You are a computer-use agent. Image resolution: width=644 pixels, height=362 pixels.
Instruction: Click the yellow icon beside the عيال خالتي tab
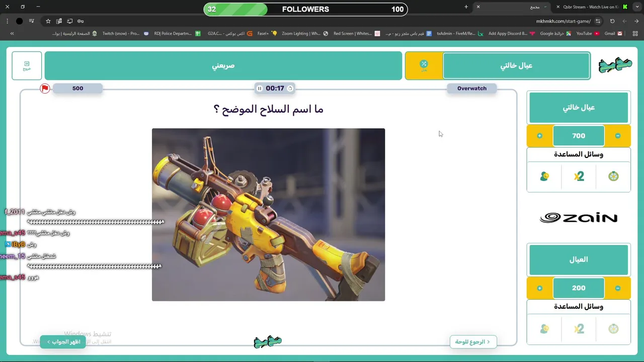[424, 66]
